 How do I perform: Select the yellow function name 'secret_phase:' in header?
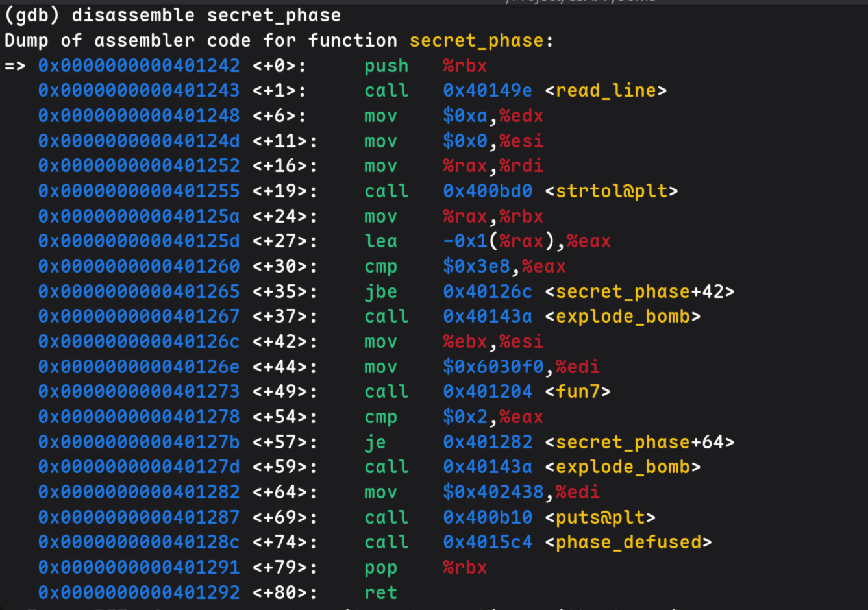click(481, 40)
